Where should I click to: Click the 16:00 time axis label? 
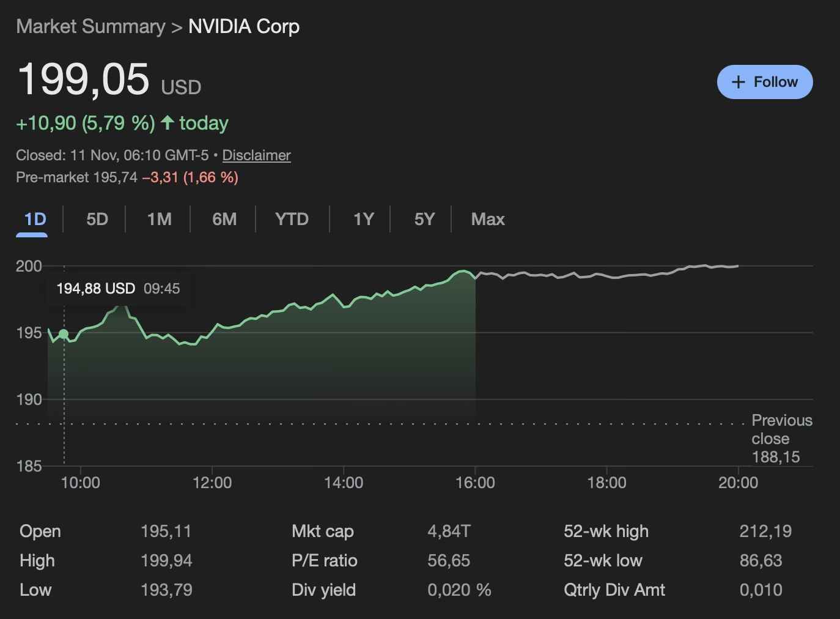(x=475, y=483)
